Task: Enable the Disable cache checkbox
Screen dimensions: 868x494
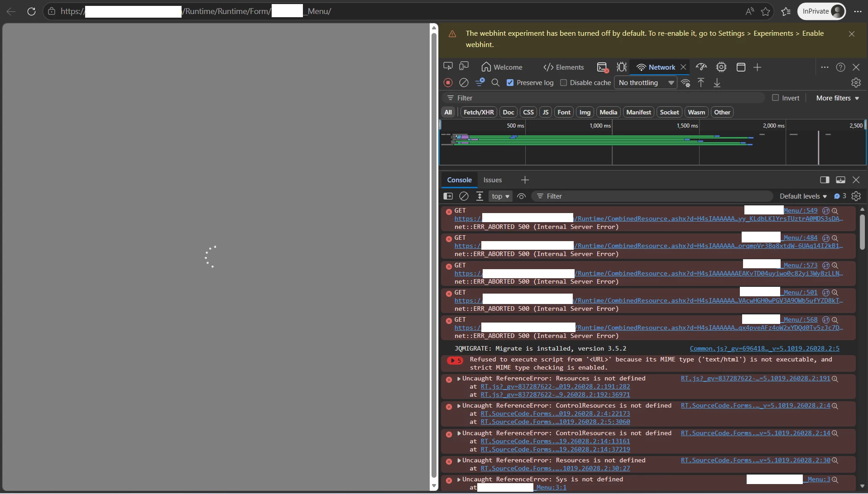Action: click(563, 82)
